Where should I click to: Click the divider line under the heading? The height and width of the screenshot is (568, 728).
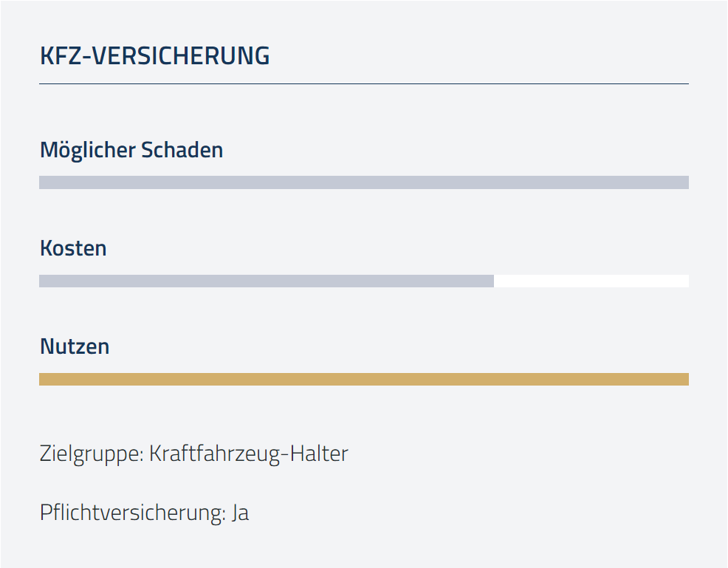point(364,84)
